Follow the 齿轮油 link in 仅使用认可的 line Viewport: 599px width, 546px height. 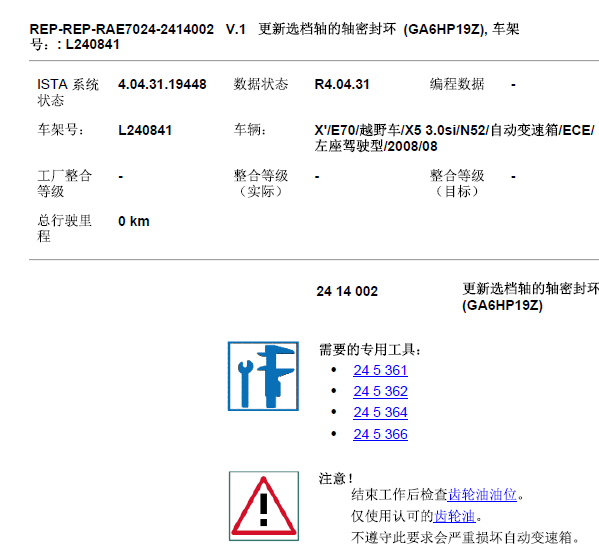pos(454,517)
